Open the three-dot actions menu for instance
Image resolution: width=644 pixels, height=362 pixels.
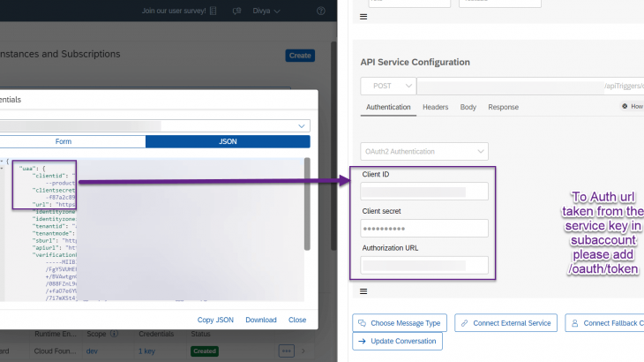[x=286, y=351]
